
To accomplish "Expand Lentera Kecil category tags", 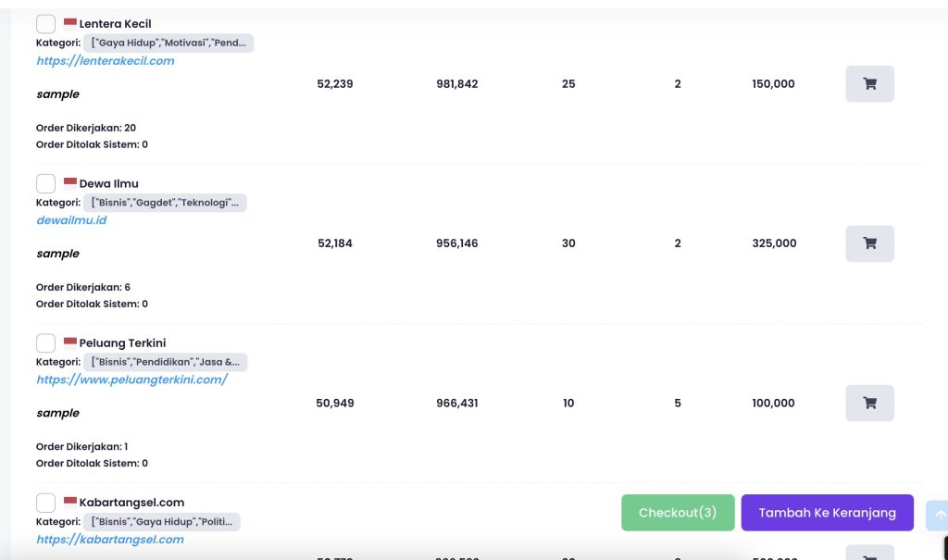I will pos(168,44).
